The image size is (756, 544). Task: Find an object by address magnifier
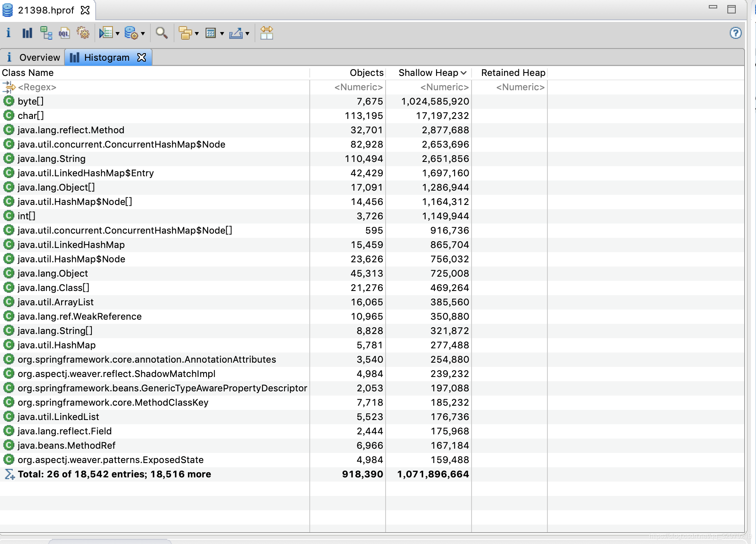coord(161,33)
